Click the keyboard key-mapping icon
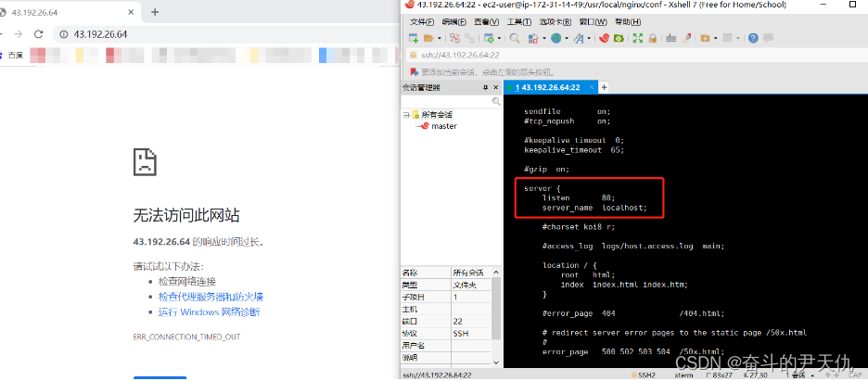The image size is (868, 381). pyautogui.click(x=670, y=38)
